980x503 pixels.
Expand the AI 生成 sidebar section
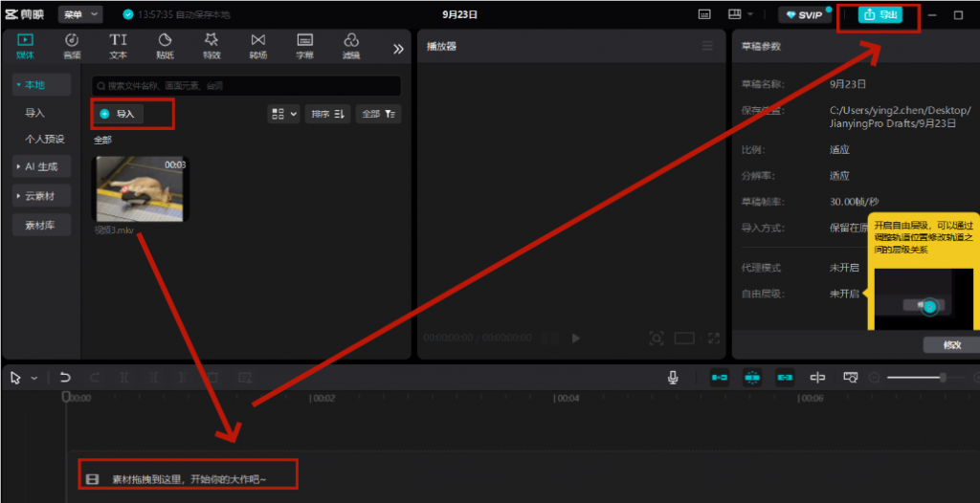tap(41, 166)
